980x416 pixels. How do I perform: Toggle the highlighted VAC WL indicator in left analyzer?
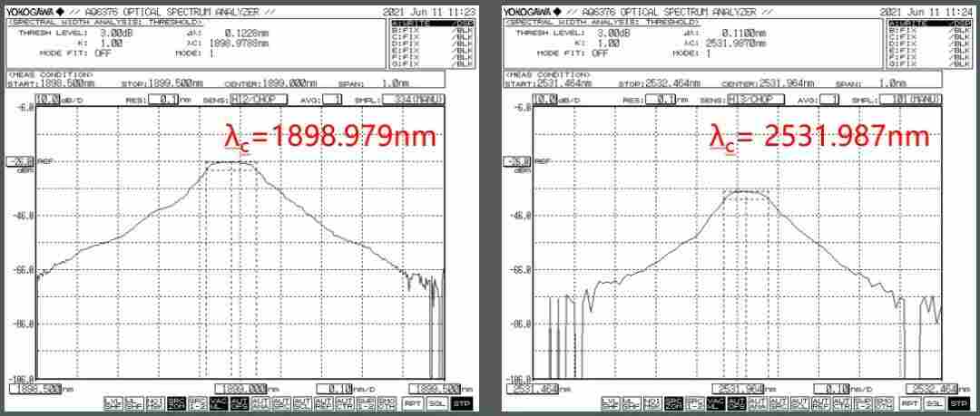[219, 402]
